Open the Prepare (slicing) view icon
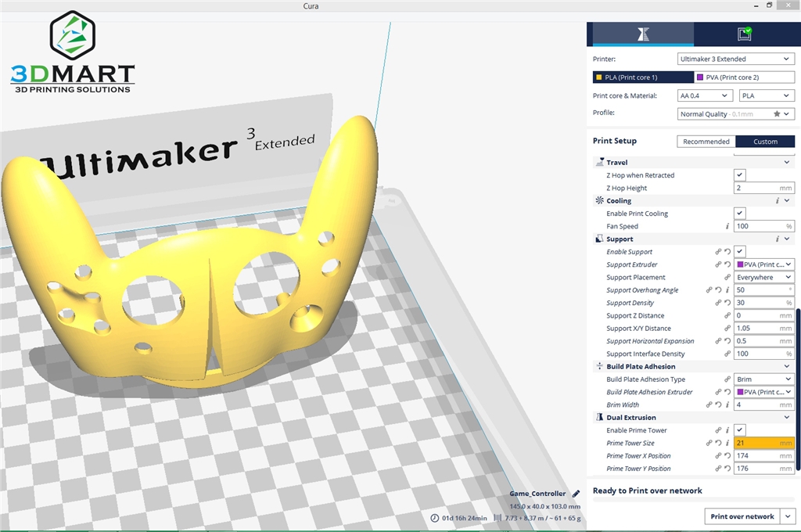The height and width of the screenshot is (532, 801). click(x=642, y=34)
